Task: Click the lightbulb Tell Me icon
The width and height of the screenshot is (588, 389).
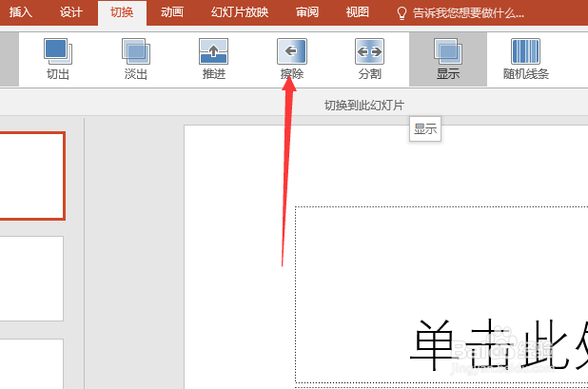Action: [402, 13]
